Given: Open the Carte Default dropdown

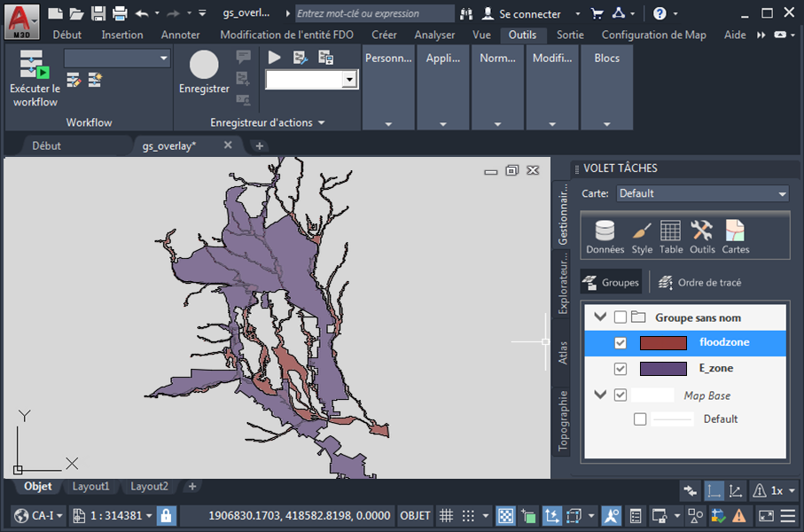Looking at the screenshot, I should [702, 193].
